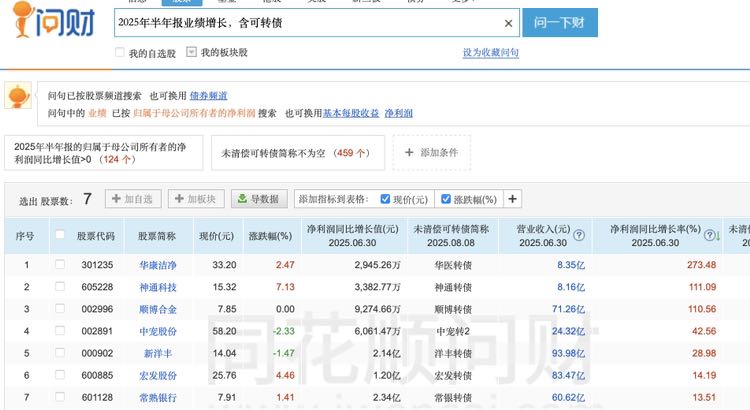Select convertible bond 华医转债 cell

453,265
